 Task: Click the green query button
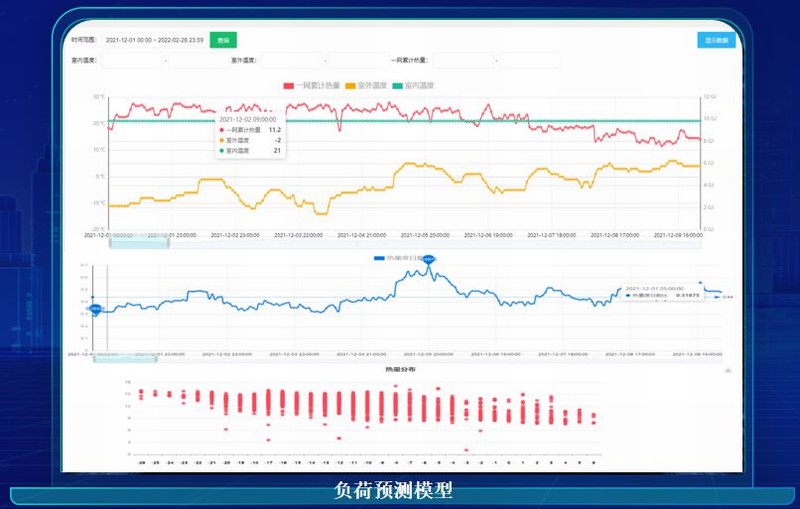click(x=223, y=40)
